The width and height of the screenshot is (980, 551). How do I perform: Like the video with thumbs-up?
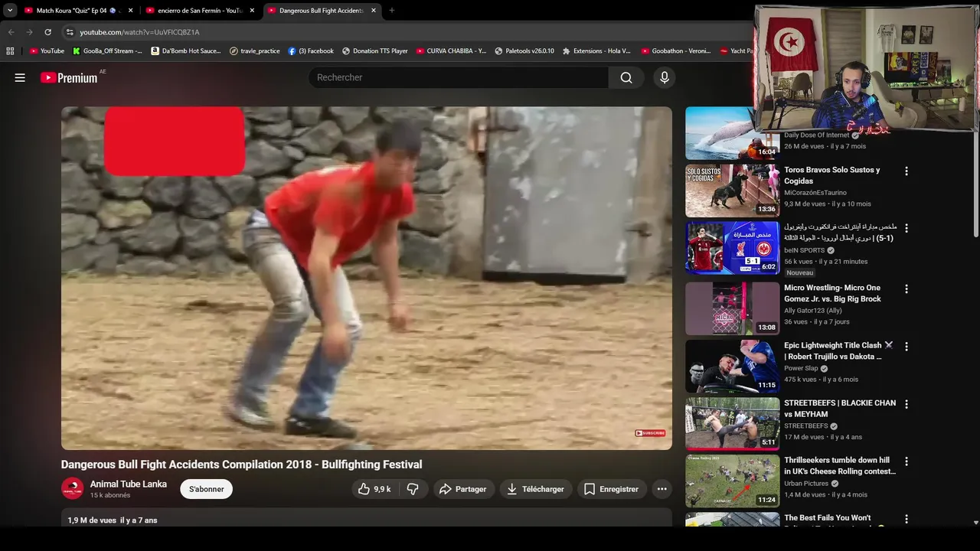pos(374,489)
